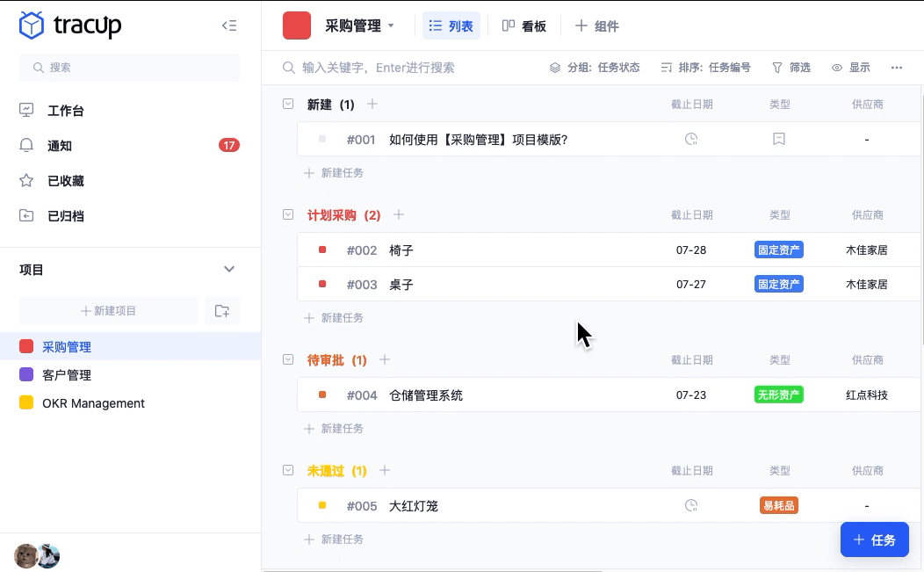Select the 列表 list view tab
The width and height of the screenshot is (924, 572).
click(451, 25)
